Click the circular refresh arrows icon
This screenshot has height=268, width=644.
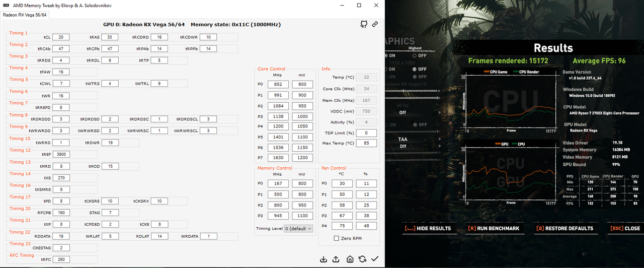point(362,259)
